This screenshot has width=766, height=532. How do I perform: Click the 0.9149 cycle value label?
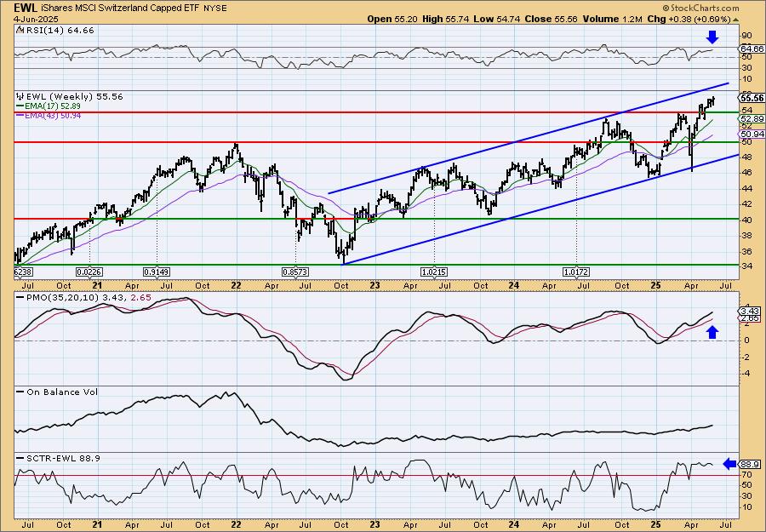click(157, 272)
